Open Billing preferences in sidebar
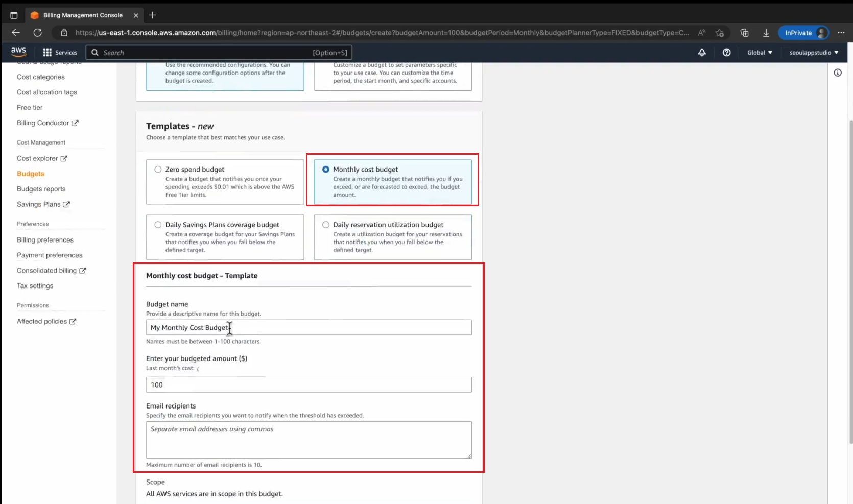 tap(45, 240)
